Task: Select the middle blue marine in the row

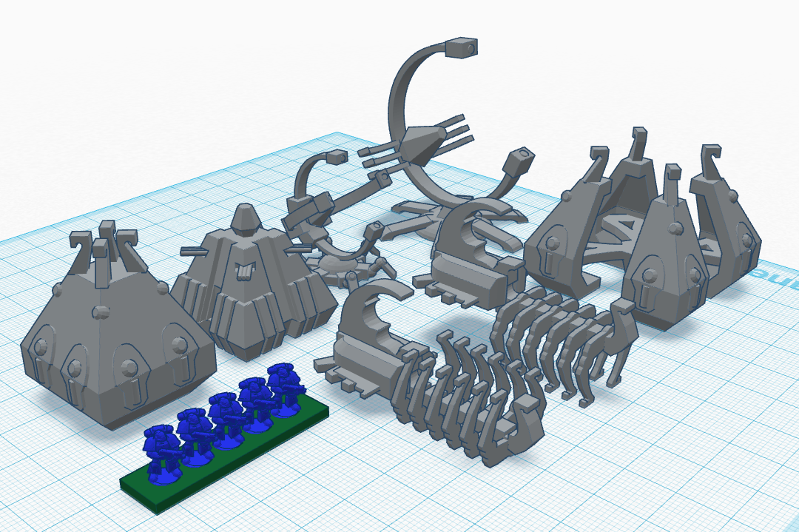Action: [x=224, y=418]
